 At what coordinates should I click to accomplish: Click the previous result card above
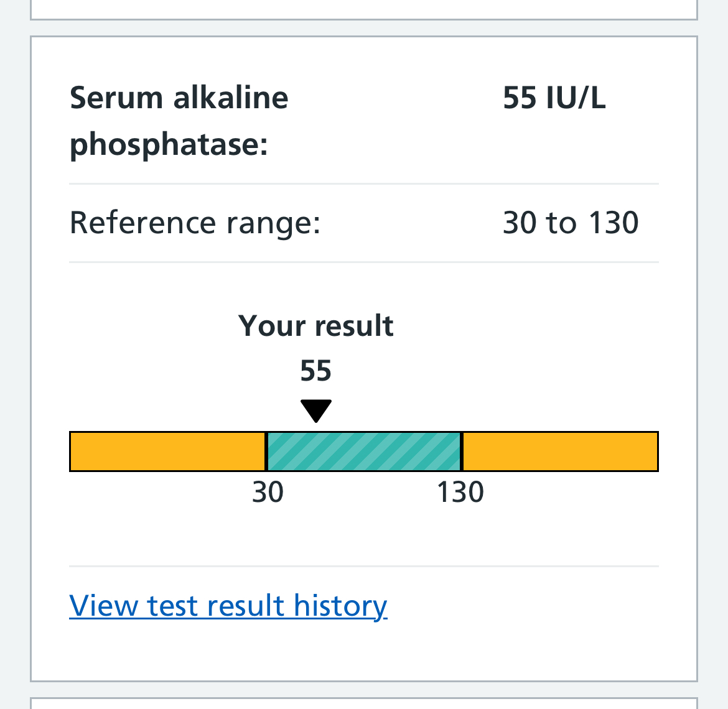(364, 9)
